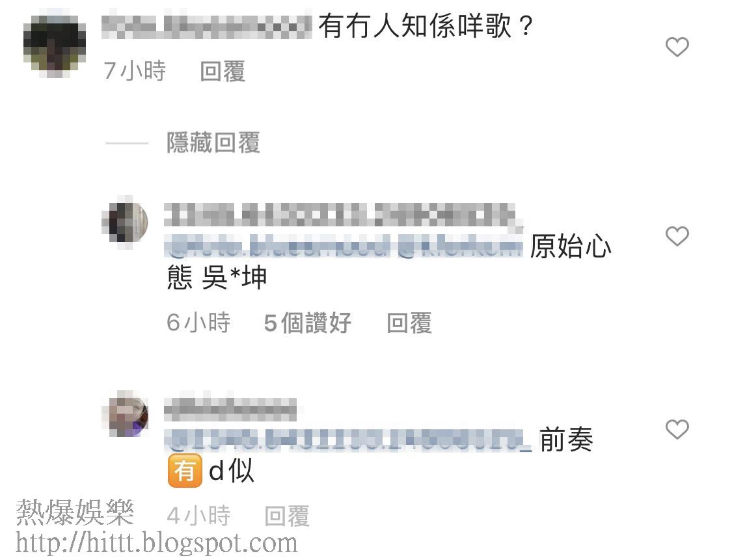This screenshot has height=560, width=732.
Task: Open the blurred username of third commenter
Action: [x=230, y=409]
